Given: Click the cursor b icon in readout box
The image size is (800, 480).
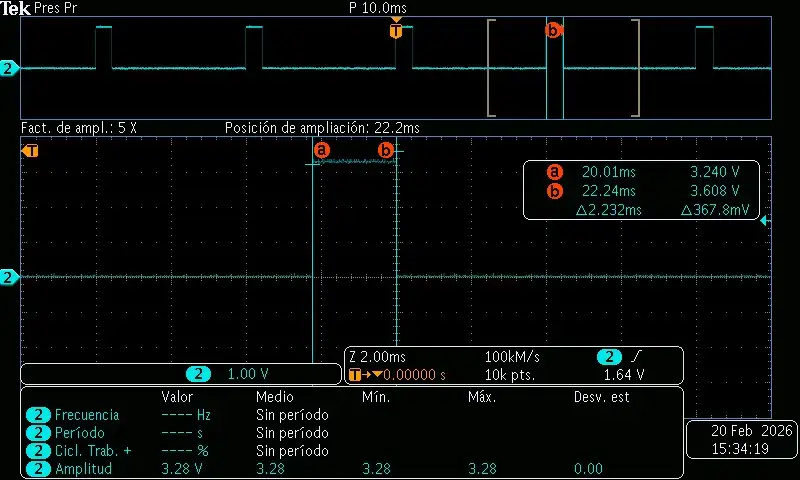Looking at the screenshot, I should coord(555,191).
